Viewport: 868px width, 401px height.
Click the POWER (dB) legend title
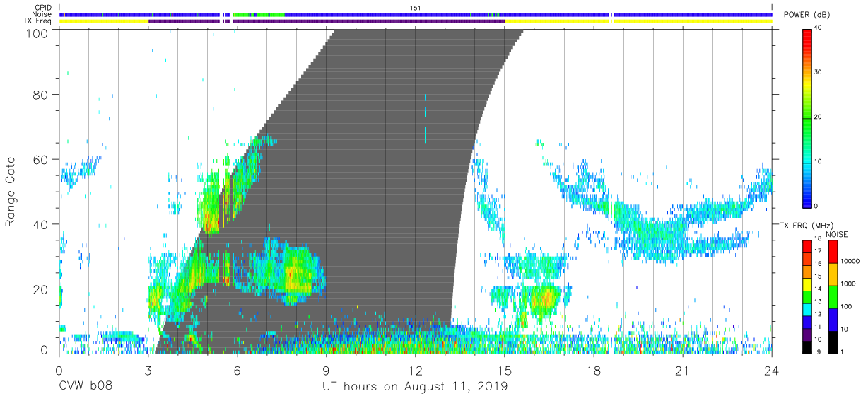806,15
